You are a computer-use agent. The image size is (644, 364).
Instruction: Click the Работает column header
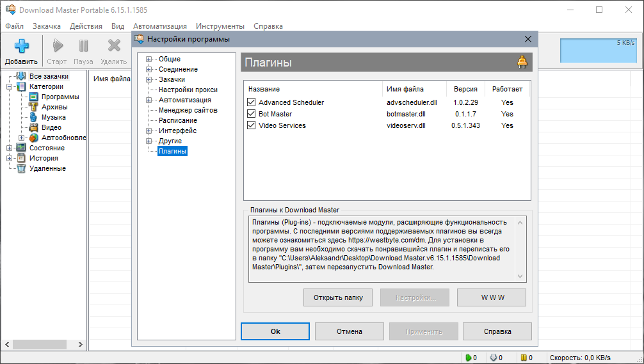pos(507,89)
